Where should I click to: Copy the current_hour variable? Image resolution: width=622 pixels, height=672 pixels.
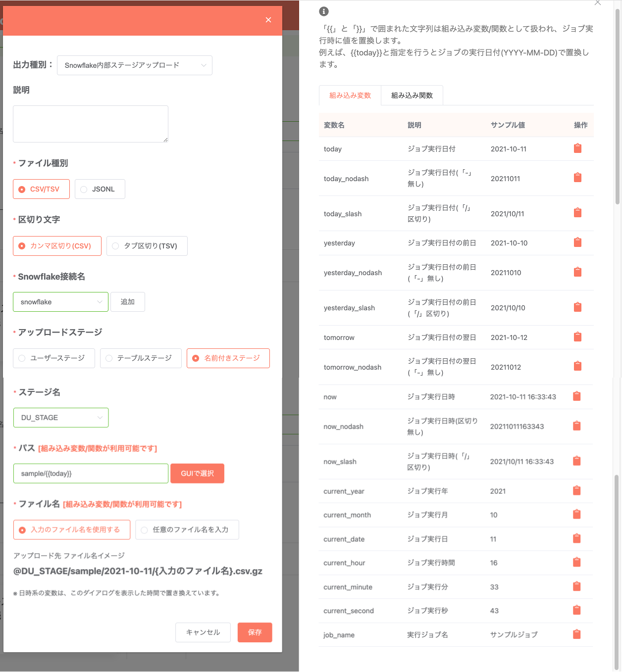click(577, 562)
